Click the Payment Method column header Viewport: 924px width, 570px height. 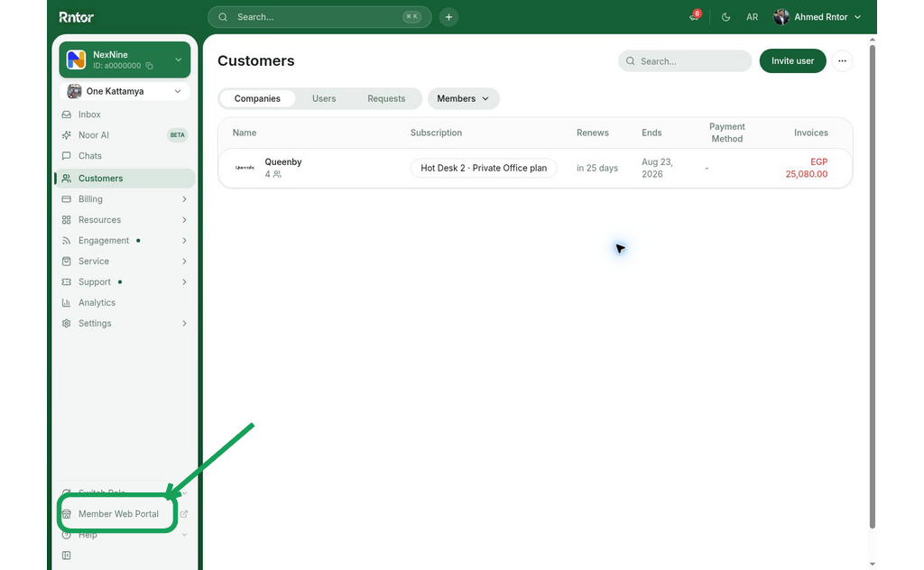727,133
